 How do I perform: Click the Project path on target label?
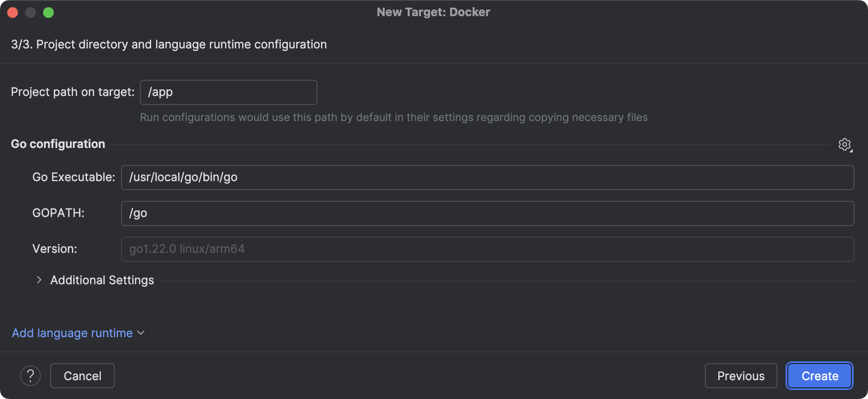[x=73, y=92]
